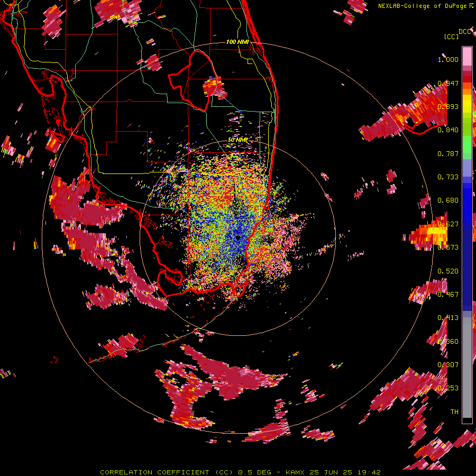Screen dimensions: 476x476
Task: Click the 0.467 scale value
Action: [448, 294]
